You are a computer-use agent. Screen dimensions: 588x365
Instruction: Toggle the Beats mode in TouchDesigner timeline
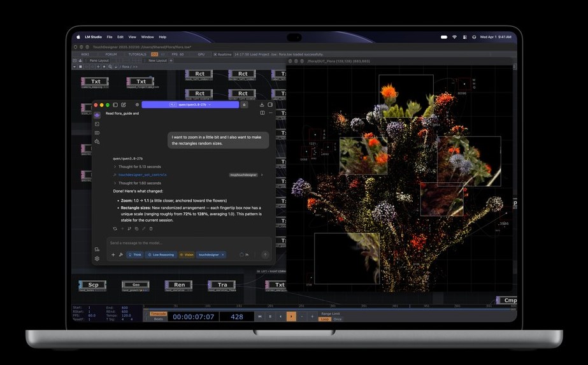tap(158, 319)
